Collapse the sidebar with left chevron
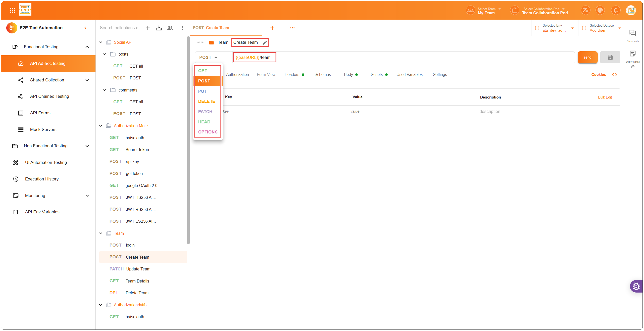644x331 pixels. 85,28
